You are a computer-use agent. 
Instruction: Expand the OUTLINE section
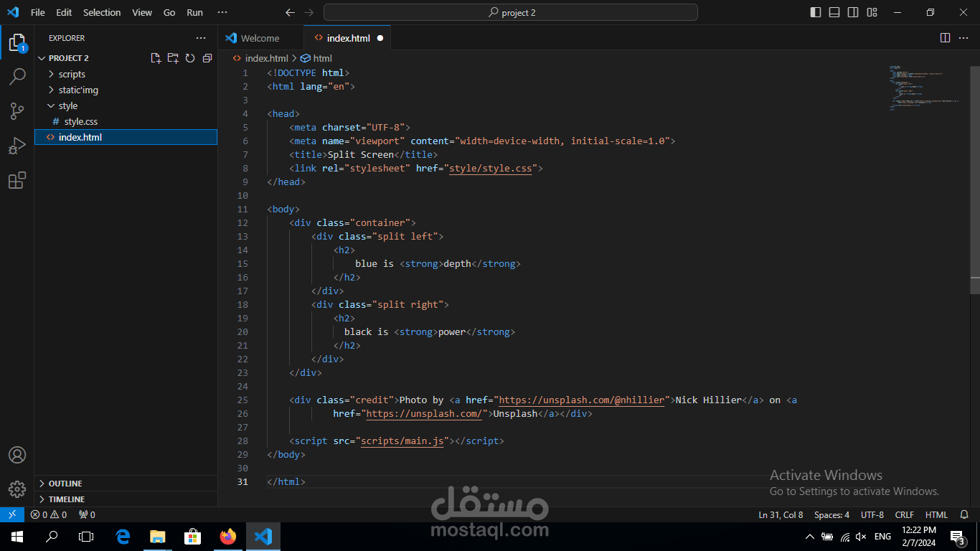(x=126, y=484)
